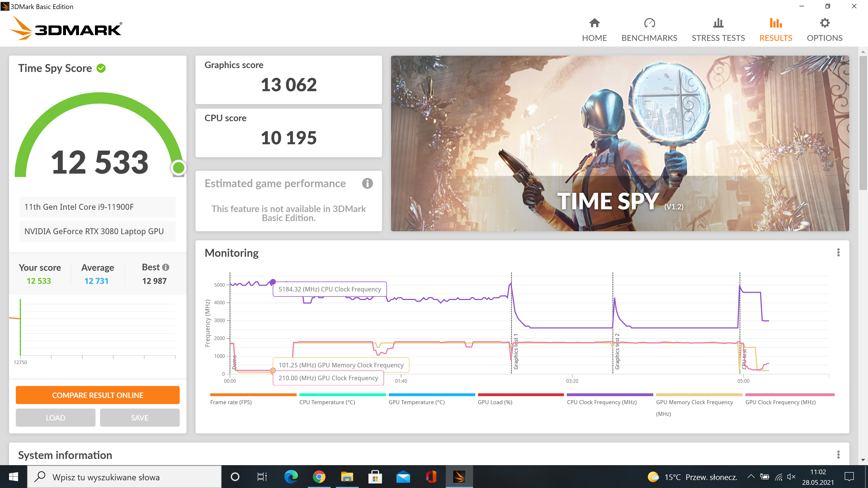This screenshot has height=488, width=868.
Task: Click the LOAD button
Action: [56, 418]
